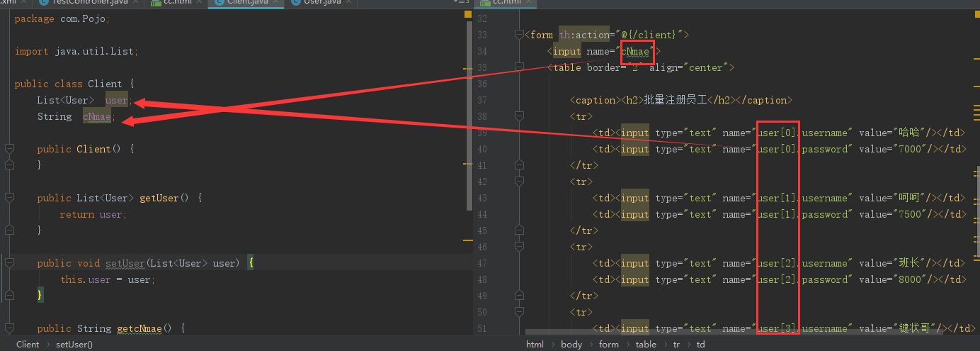Click the form breadcrumb
The width and height of the screenshot is (980, 351).
[608, 345]
